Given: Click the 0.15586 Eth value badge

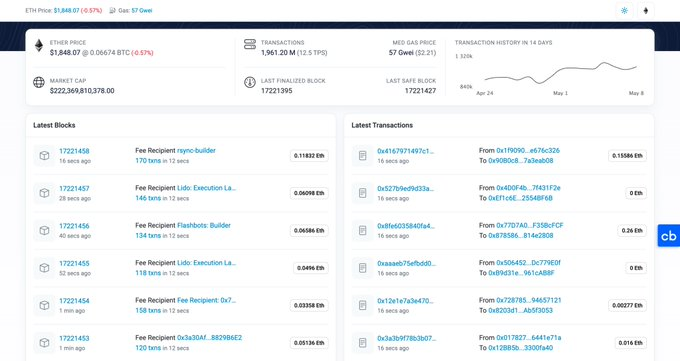Looking at the screenshot, I should (627, 156).
